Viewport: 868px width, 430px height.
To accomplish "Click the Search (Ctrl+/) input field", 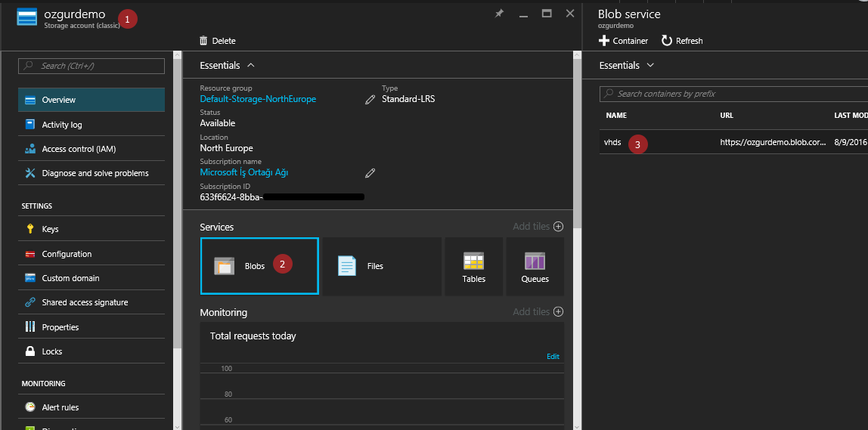I will coord(91,66).
